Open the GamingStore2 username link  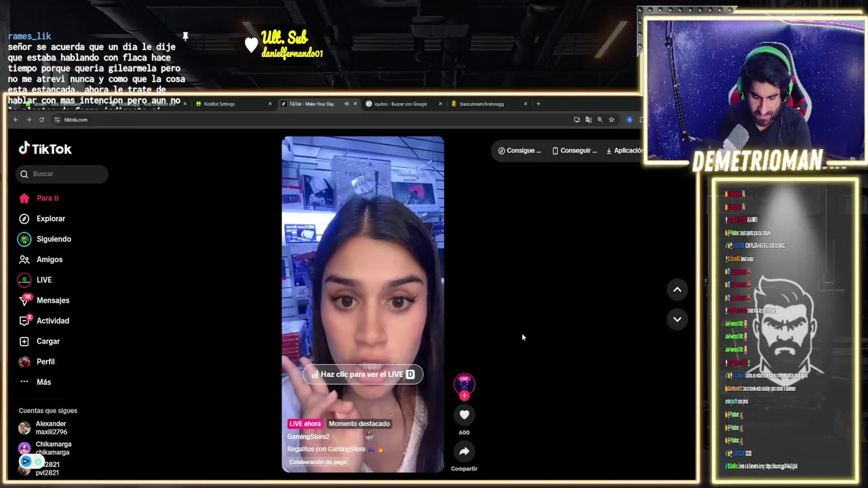309,436
